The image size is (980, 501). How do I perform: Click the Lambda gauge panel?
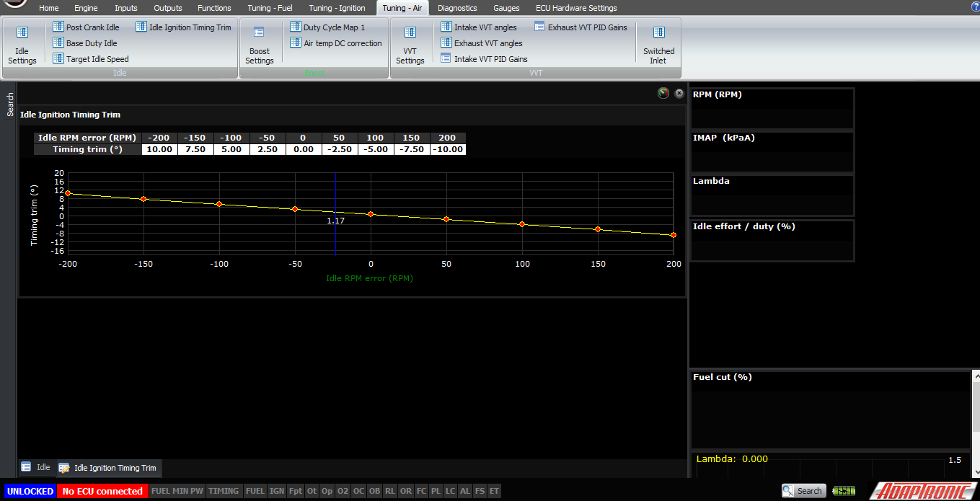pos(772,195)
